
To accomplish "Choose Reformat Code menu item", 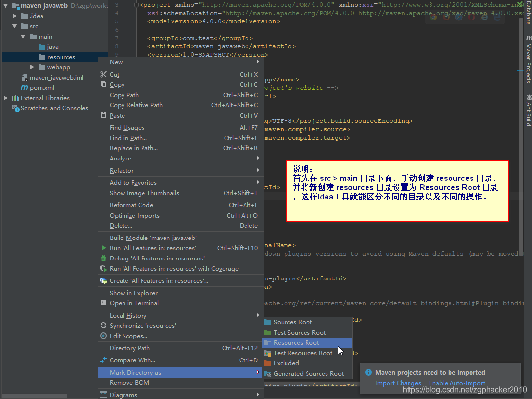I will 181,205.
